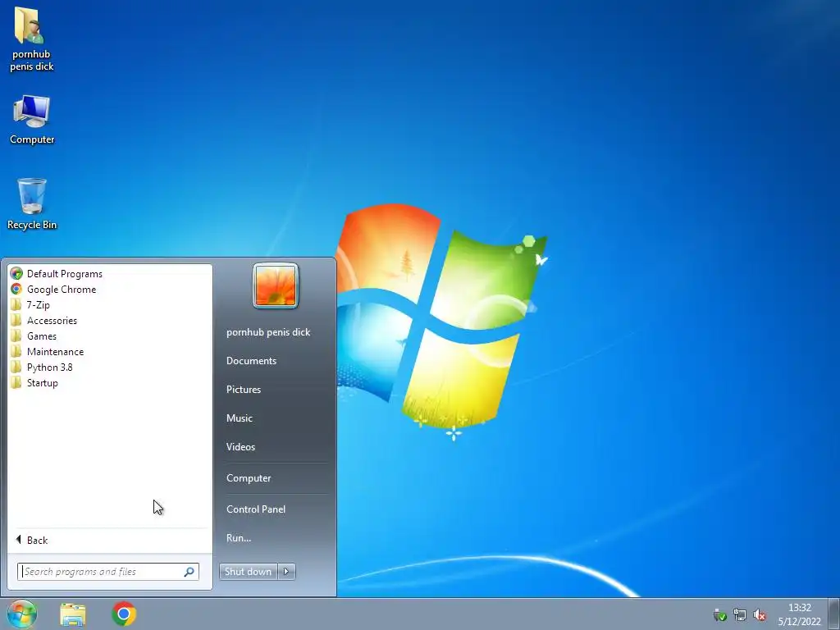The height and width of the screenshot is (630, 840).
Task: Open the Computer icon on the desktop
Action: click(x=32, y=120)
